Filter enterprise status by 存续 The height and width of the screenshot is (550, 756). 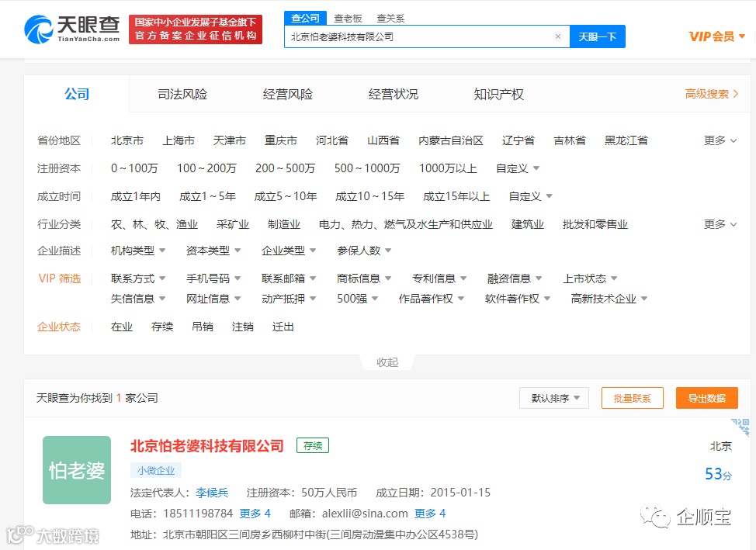tap(162, 327)
